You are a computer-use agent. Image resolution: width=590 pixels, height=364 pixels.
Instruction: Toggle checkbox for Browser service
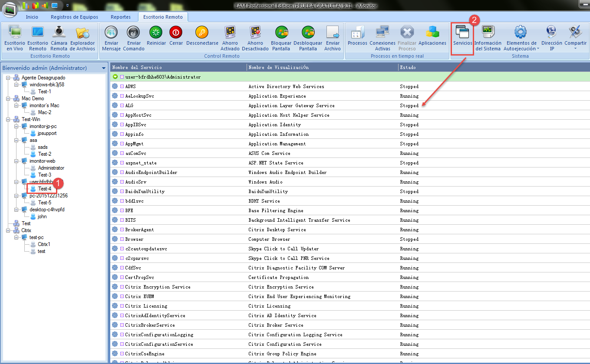click(x=122, y=239)
